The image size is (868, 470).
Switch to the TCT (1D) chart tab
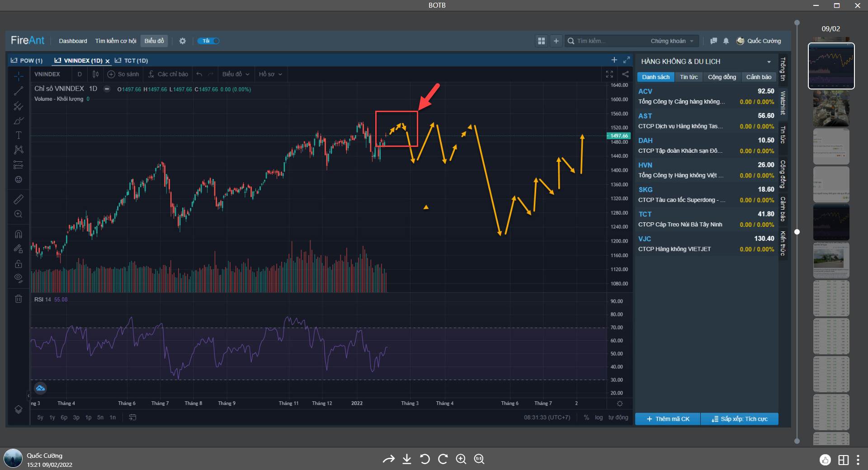pos(131,61)
